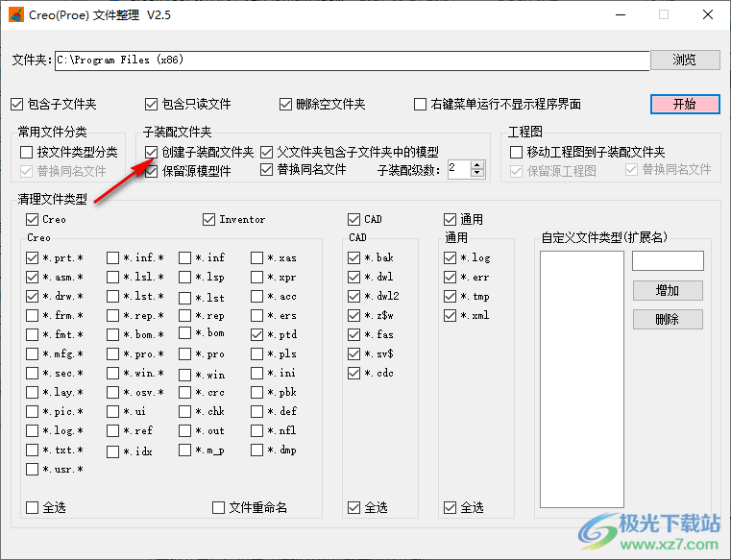
Task: Click the custom file type list box
Action: 582,379
